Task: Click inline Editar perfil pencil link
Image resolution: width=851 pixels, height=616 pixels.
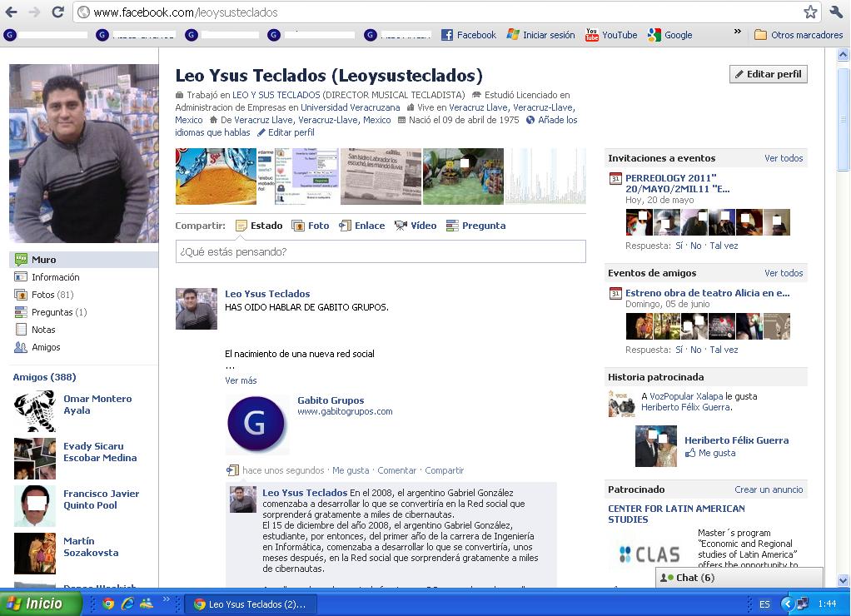Action: point(286,132)
